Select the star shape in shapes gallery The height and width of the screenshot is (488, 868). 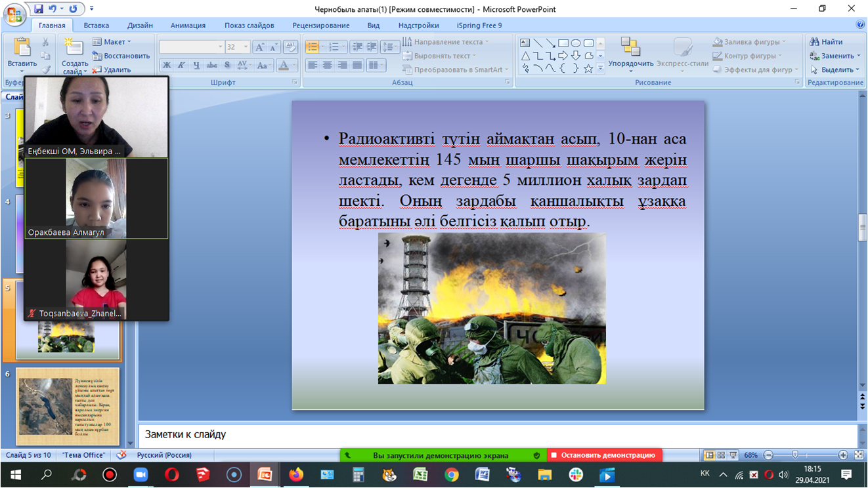(x=588, y=68)
